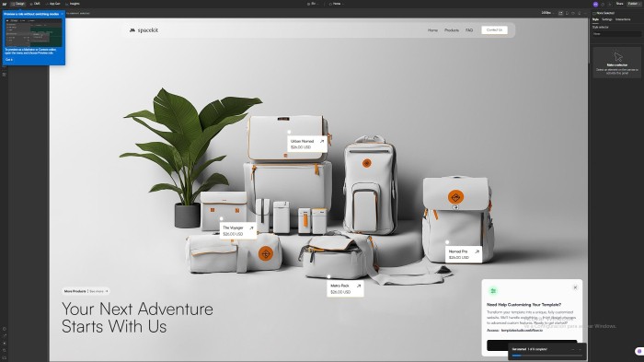Select the mobile portrait breakpoint icon

click(580, 13)
